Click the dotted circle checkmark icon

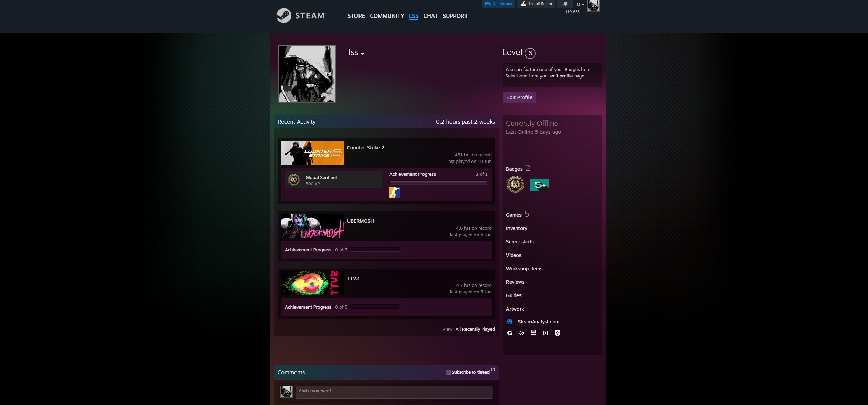pyautogui.click(x=522, y=333)
